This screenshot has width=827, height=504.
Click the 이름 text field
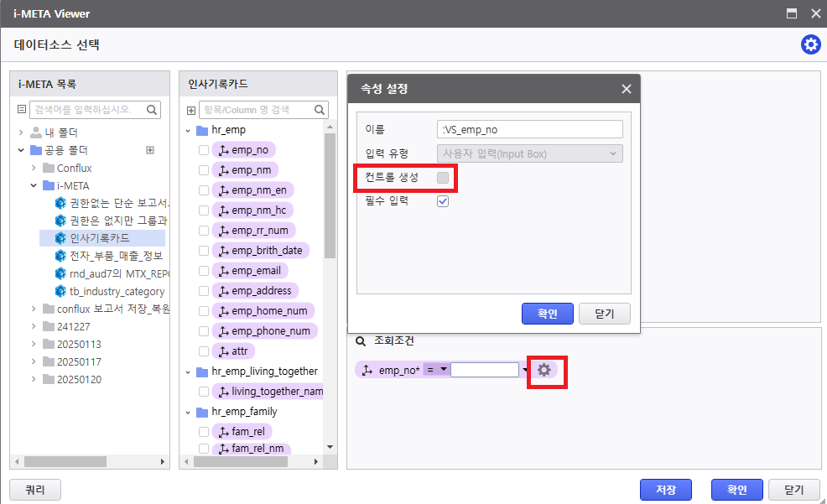[530, 129]
